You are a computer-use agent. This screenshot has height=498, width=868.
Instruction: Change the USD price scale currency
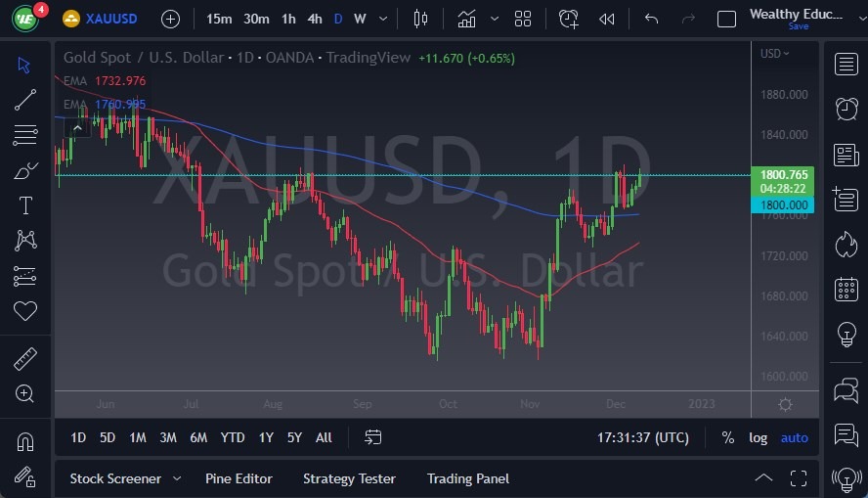(x=774, y=53)
